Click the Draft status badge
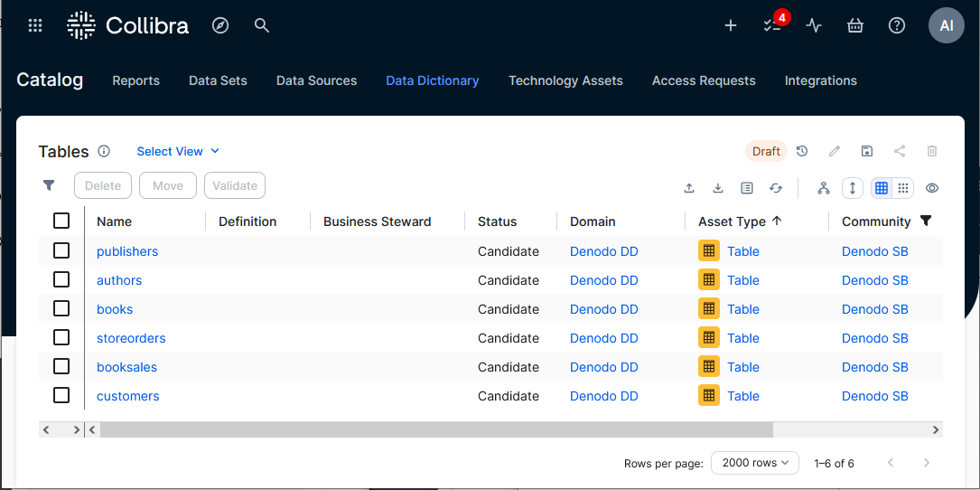 point(766,151)
